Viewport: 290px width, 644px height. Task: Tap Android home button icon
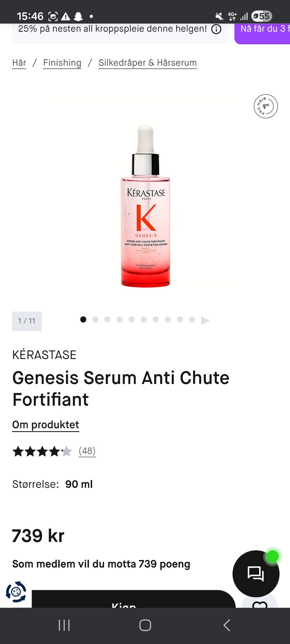coord(145,625)
